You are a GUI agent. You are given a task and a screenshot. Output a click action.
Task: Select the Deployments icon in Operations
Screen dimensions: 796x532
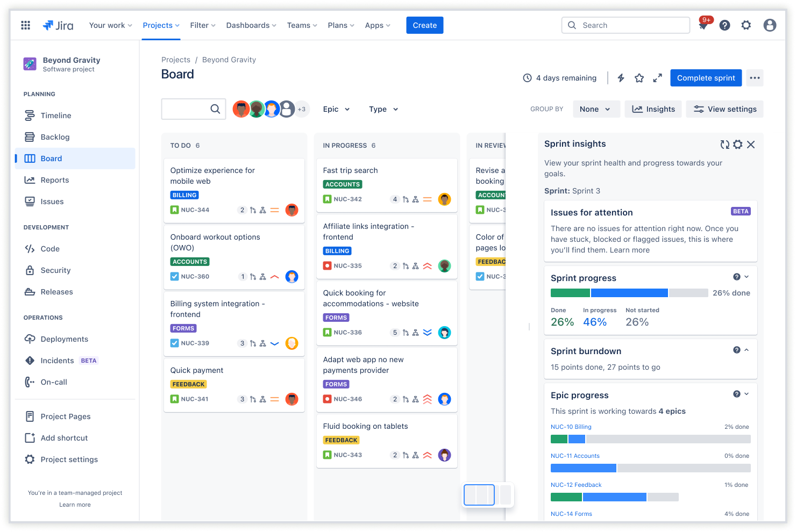click(31, 339)
